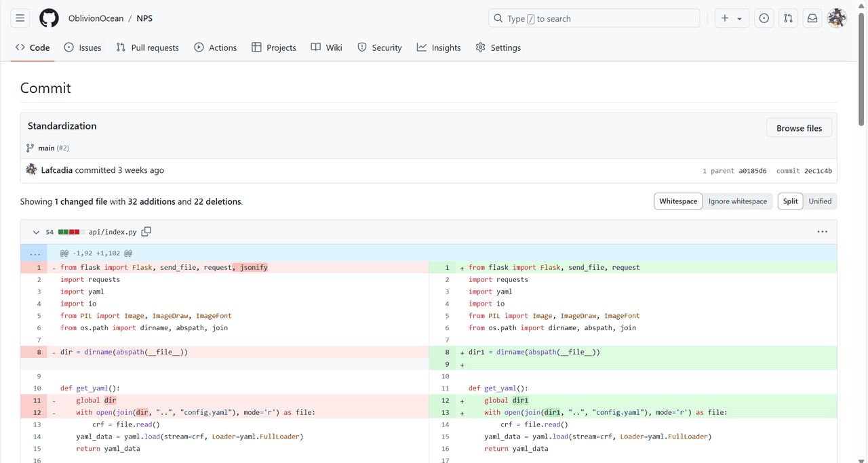This screenshot has width=868, height=463.
Task: Switch diff to Unified view
Action: pos(820,201)
